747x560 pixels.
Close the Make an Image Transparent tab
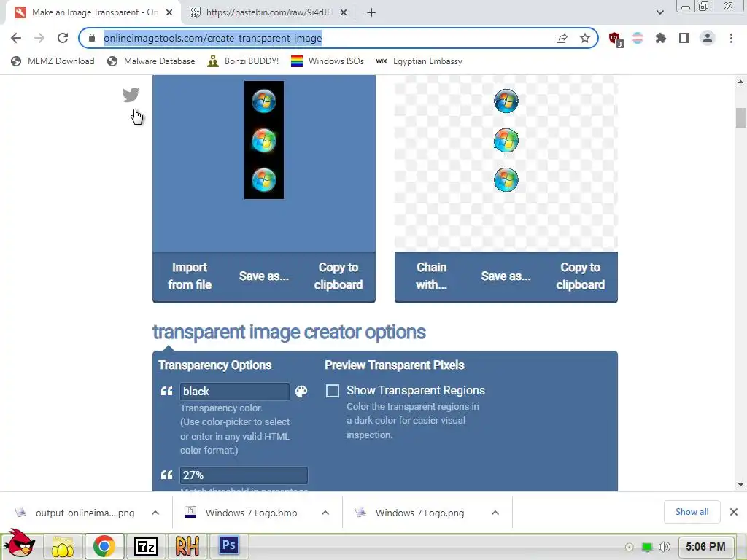click(169, 12)
